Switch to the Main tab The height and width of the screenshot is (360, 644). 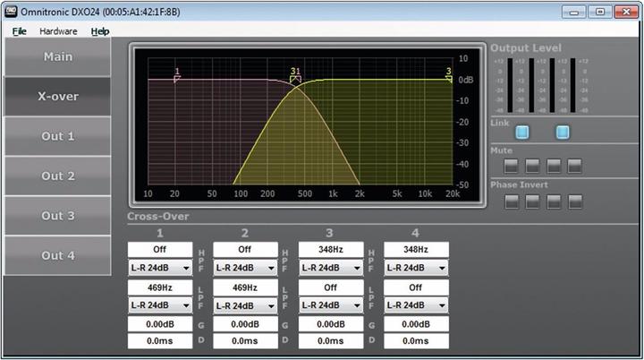tap(58, 56)
